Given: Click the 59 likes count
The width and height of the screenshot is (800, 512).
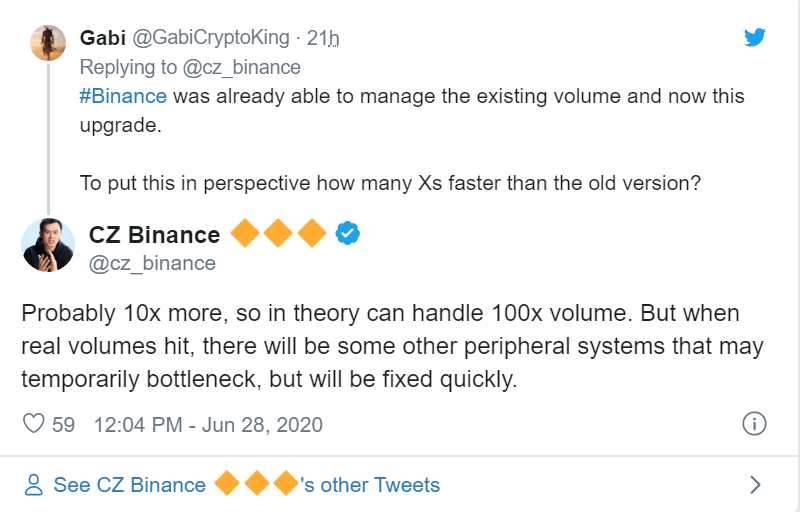Looking at the screenshot, I should pos(64,424).
